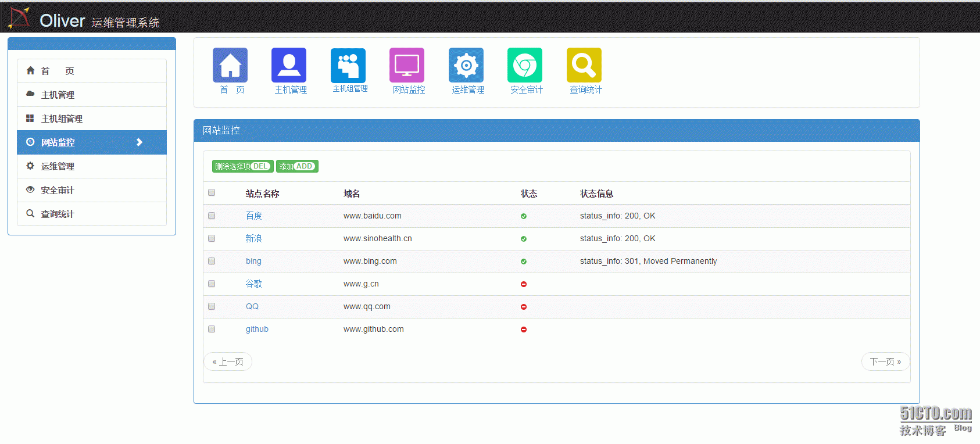Click the www.g.cn domain cell
Image resolution: width=980 pixels, height=444 pixels.
[x=361, y=284]
